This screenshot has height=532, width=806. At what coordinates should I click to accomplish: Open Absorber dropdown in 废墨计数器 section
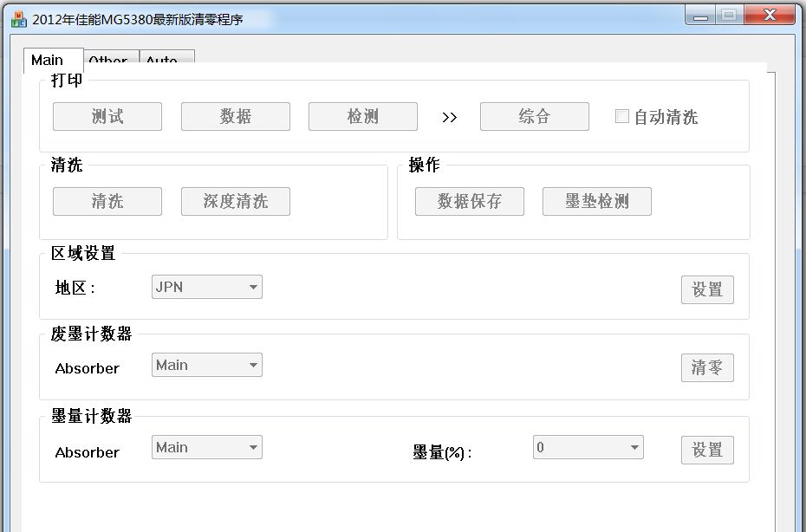[x=206, y=365]
